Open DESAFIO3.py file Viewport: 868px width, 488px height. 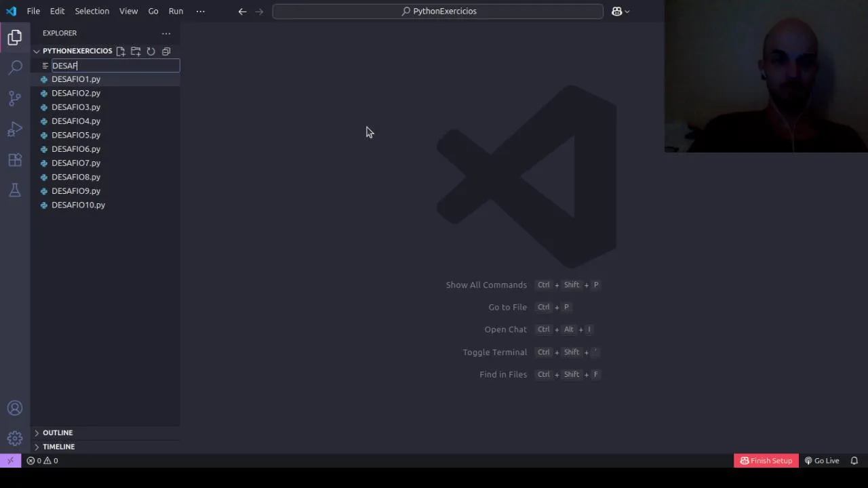(76, 107)
